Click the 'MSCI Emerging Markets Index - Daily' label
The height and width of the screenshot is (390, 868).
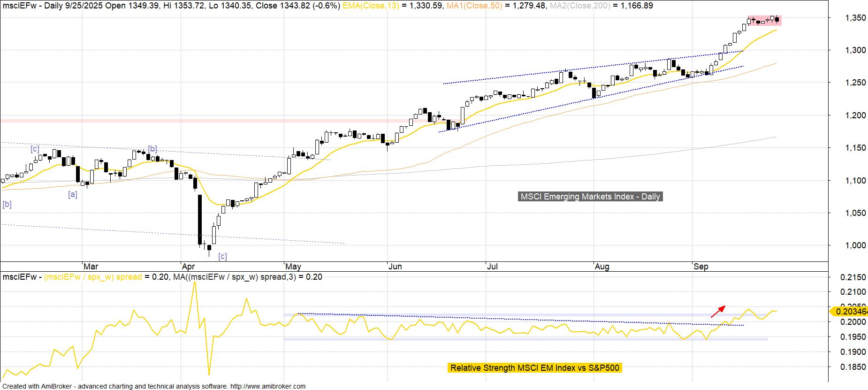pos(590,197)
